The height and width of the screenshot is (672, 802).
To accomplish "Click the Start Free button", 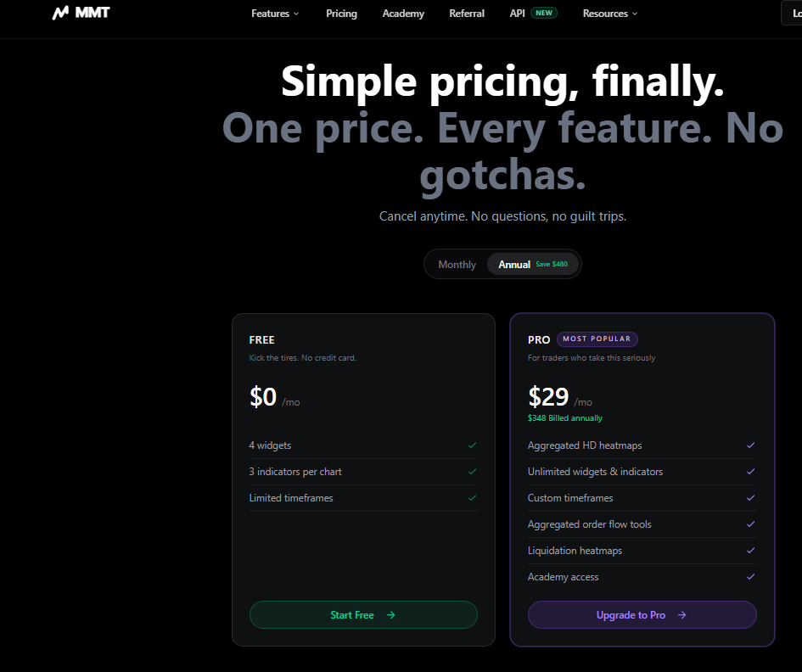I will pos(363,614).
